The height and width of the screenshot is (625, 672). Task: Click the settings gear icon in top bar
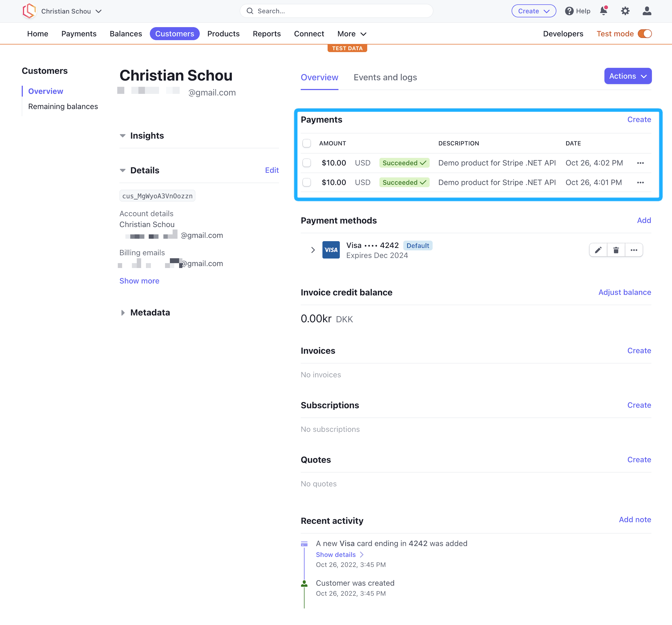pyautogui.click(x=625, y=11)
